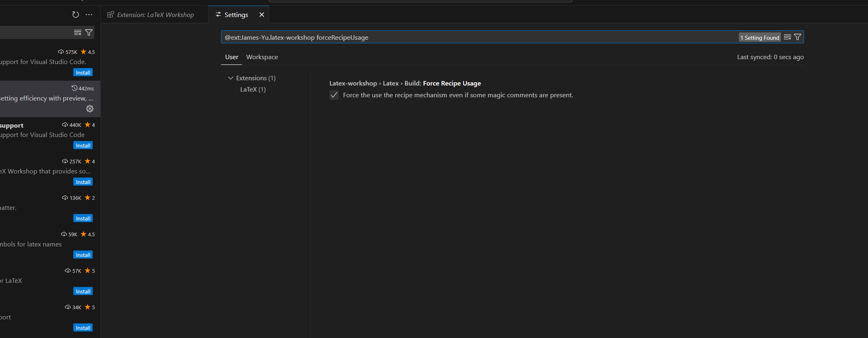Open the settings search filter icon
868x338 pixels.
click(x=798, y=37)
